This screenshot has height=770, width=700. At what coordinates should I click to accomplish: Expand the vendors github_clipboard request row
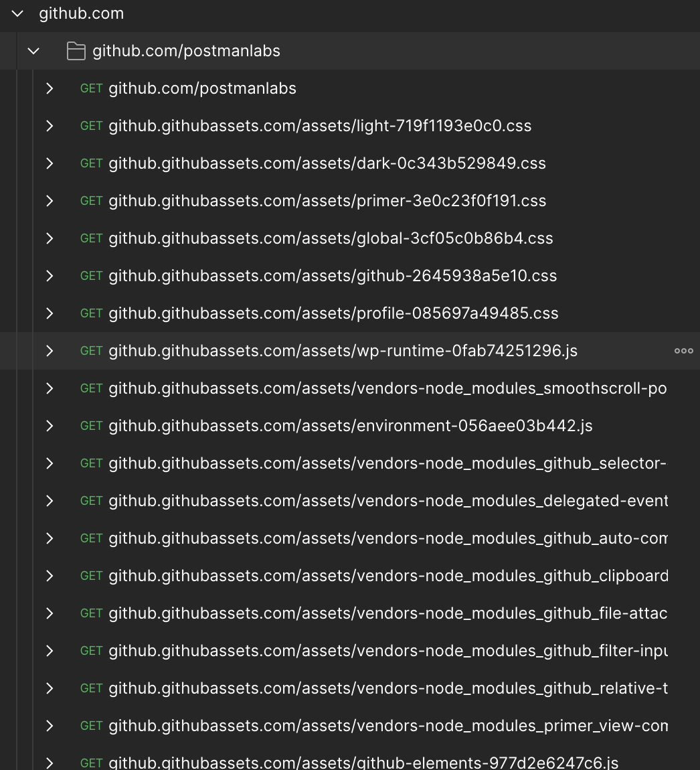[x=50, y=576]
